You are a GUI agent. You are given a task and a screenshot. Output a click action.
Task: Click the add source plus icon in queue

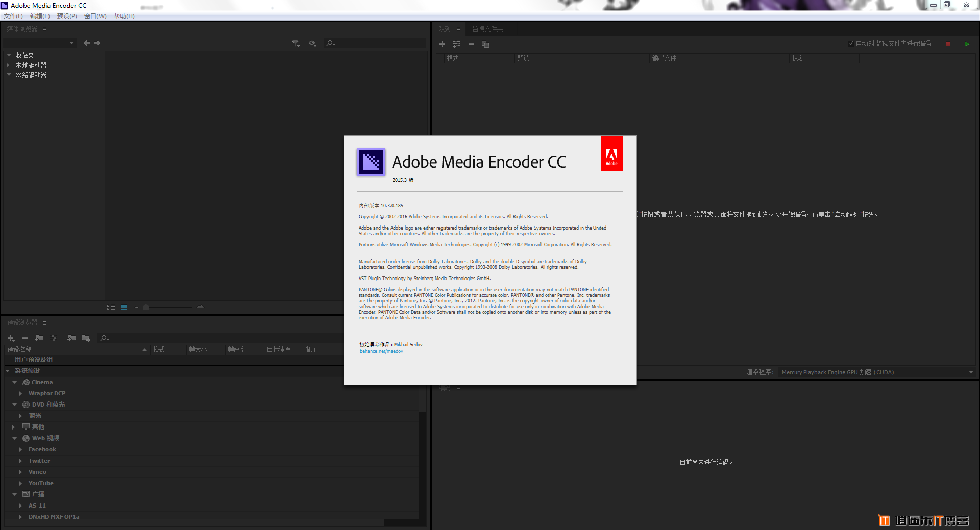(x=442, y=44)
